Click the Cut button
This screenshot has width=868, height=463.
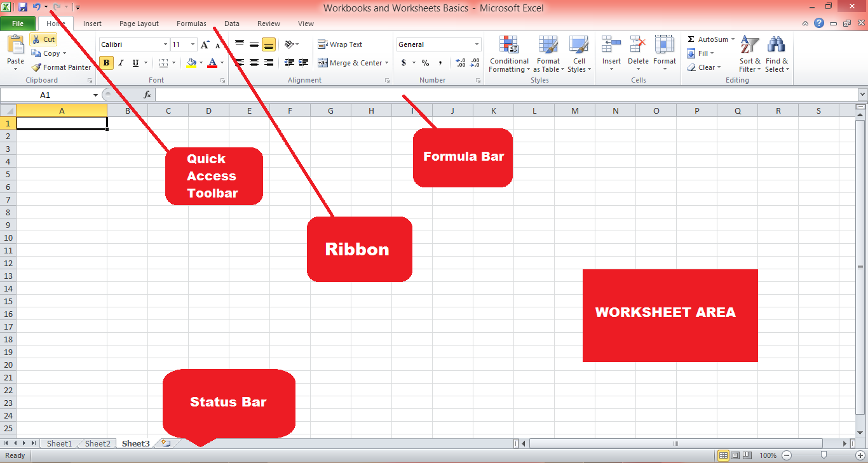[x=44, y=39]
